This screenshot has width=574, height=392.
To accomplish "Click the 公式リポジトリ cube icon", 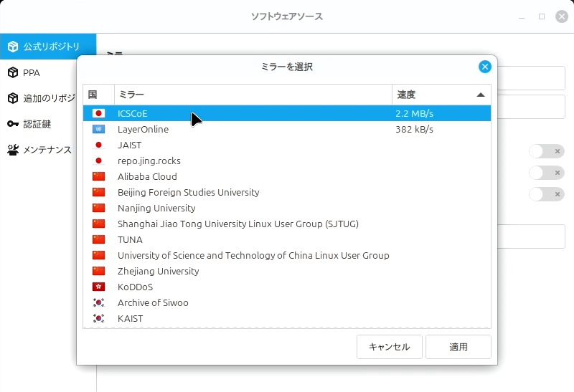I will pos(12,47).
